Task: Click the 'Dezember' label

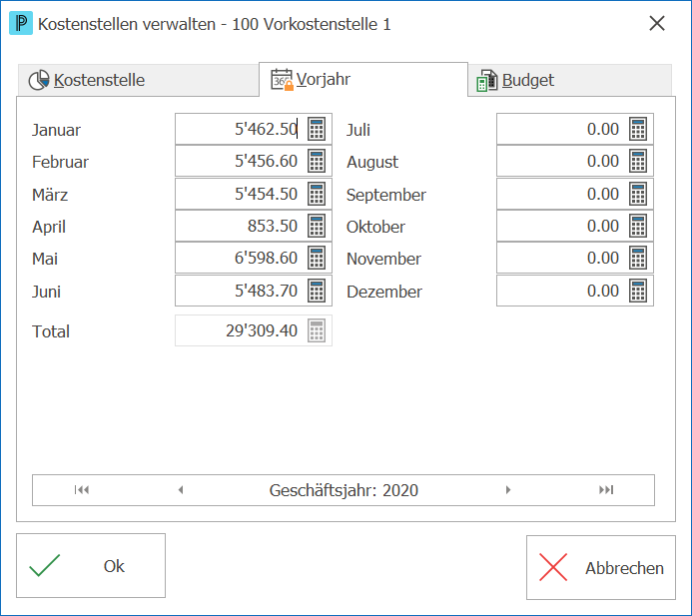Action: coord(384,292)
